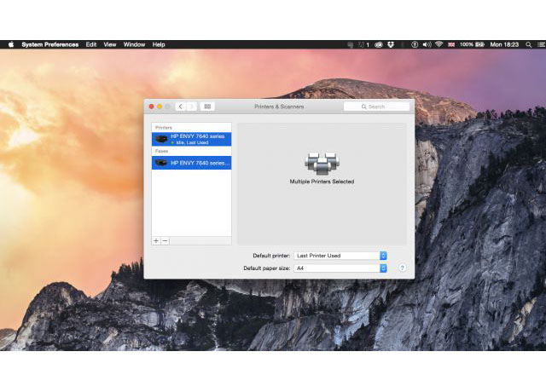The image size is (546, 392).
Task: Select HP ENVY 7640 series printer
Action: (x=191, y=139)
